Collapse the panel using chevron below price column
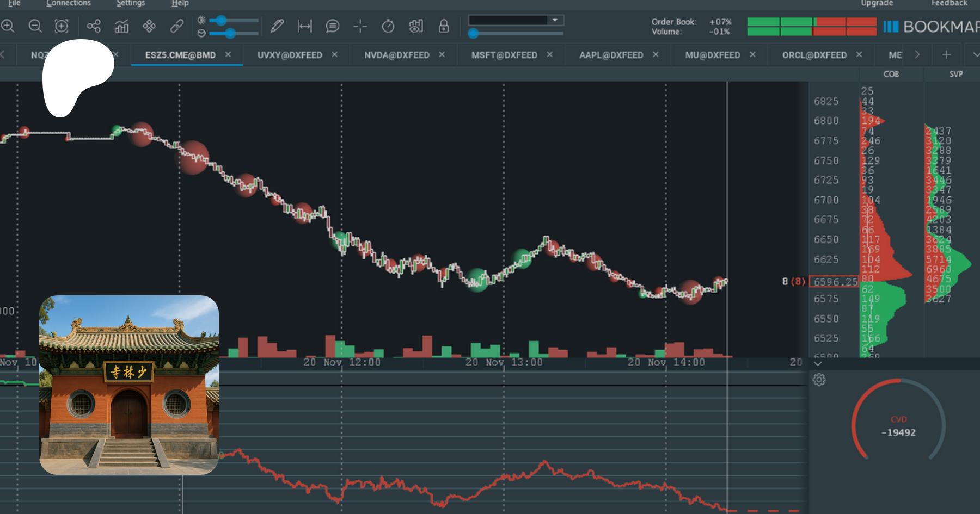The height and width of the screenshot is (514, 980). [818, 363]
